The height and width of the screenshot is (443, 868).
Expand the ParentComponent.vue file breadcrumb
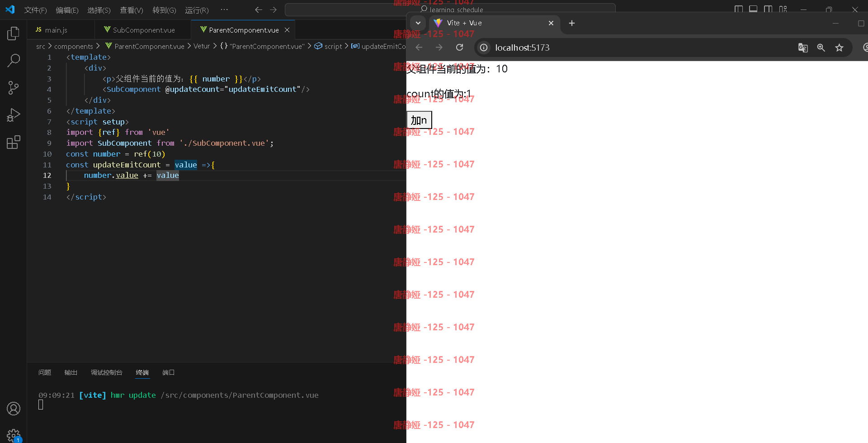point(145,46)
